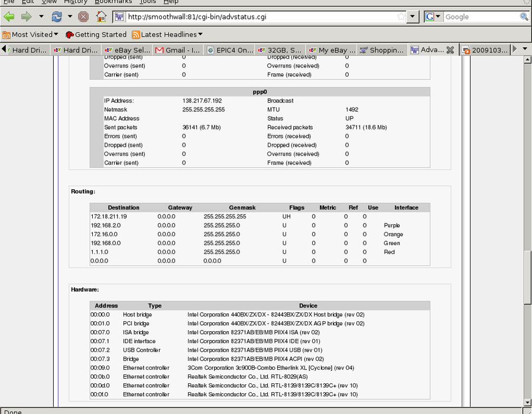The height and width of the screenshot is (414, 532).
Task: Close the Adva... tab
Action: (x=450, y=50)
